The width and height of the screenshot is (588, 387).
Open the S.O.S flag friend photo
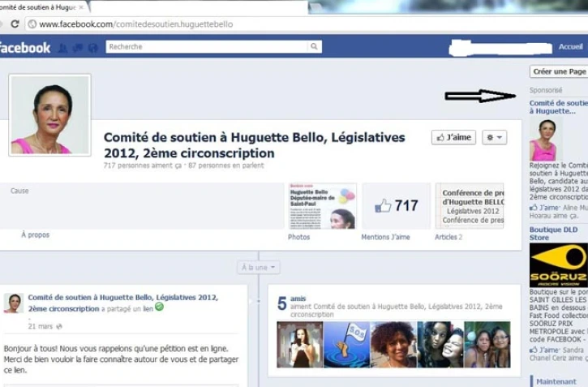347,345
